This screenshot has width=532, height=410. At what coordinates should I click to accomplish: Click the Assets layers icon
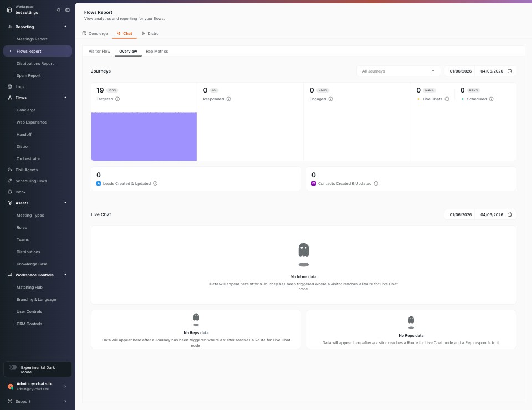(x=10, y=203)
